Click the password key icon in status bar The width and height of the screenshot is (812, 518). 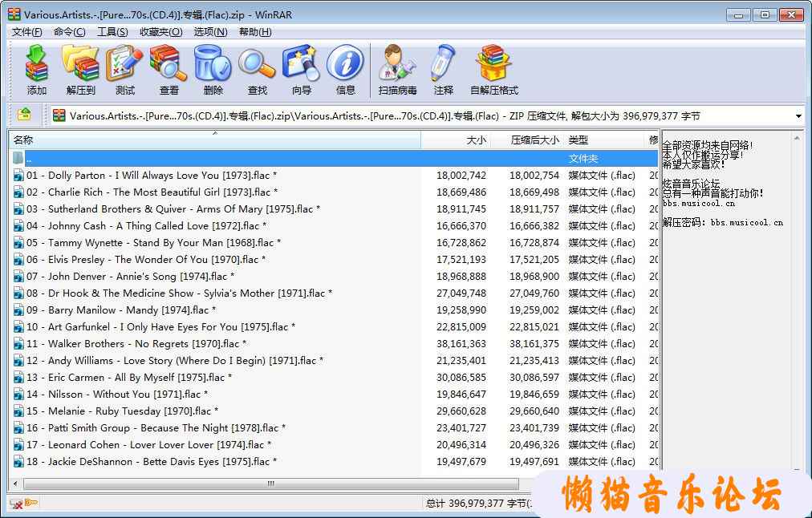point(31,503)
